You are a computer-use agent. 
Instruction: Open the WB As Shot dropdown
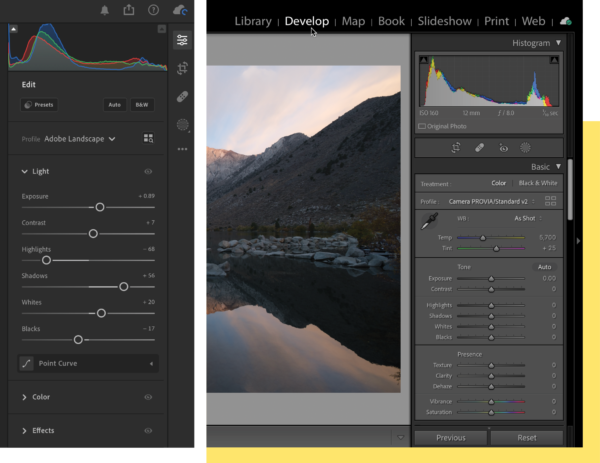528,218
